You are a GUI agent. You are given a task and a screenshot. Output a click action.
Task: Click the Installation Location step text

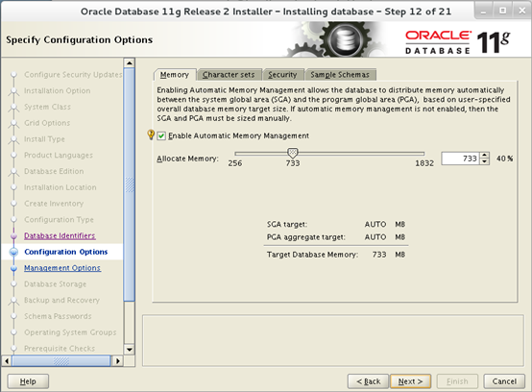coord(60,187)
